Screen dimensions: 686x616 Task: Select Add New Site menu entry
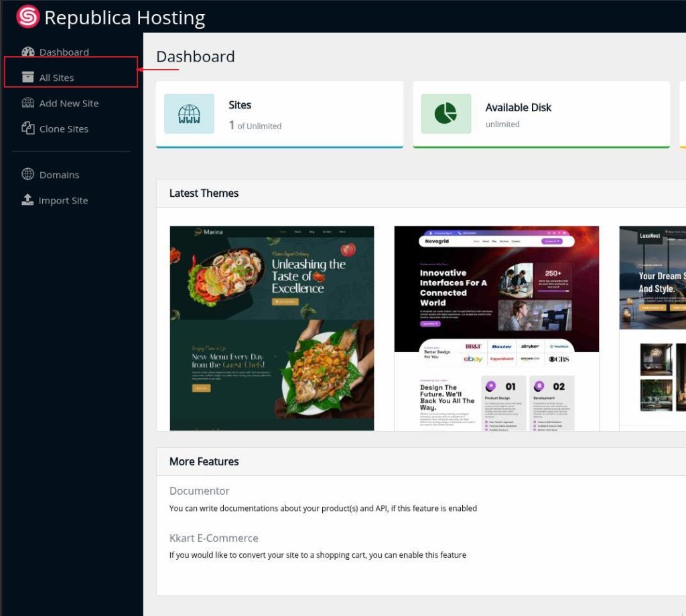(68, 103)
